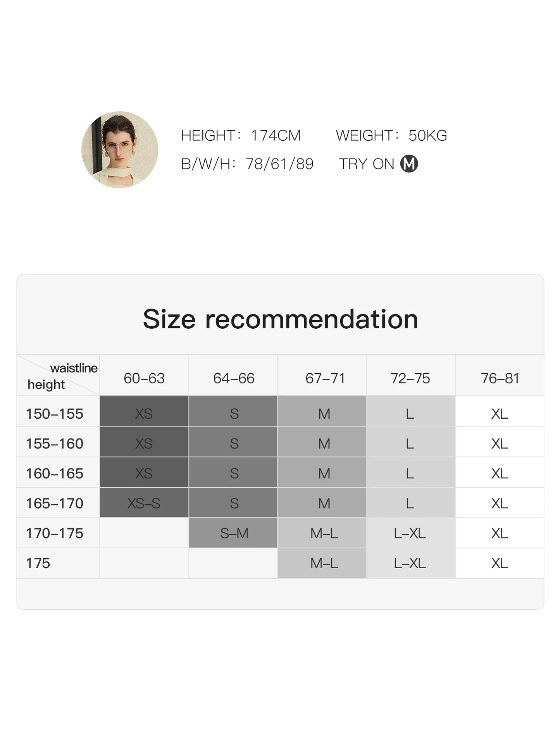Screen dimensions: 560x747
Task: Select the 67–71 waistline column header
Action: (325, 378)
